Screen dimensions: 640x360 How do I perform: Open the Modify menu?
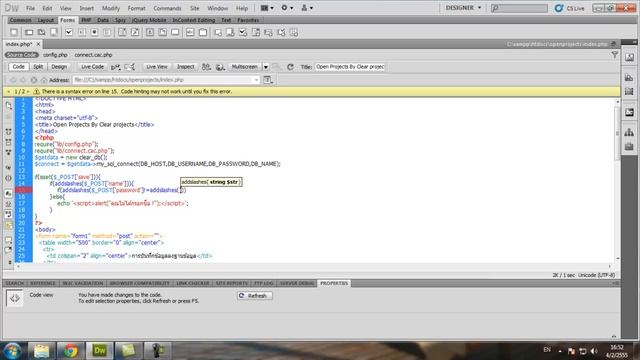(111, 8)
